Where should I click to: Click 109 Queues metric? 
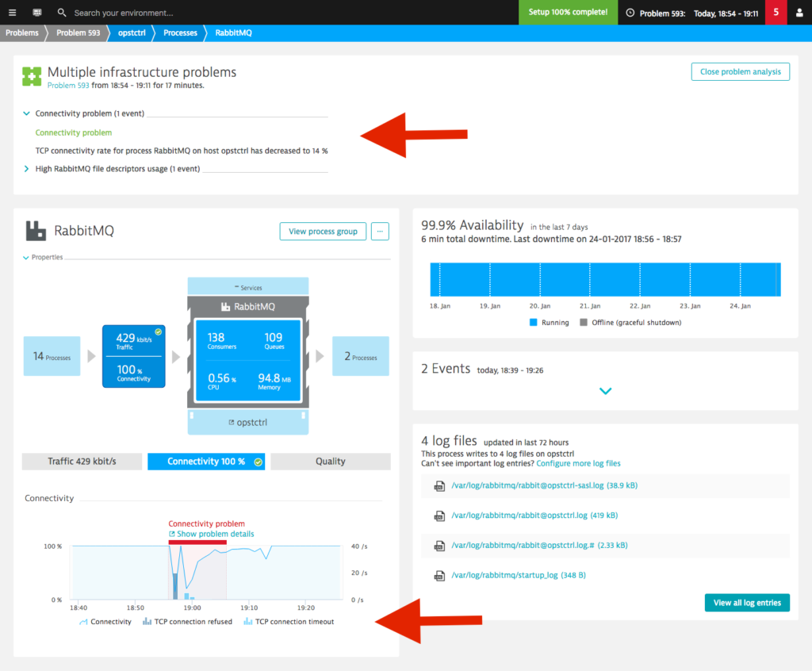(x=274, y=340)
